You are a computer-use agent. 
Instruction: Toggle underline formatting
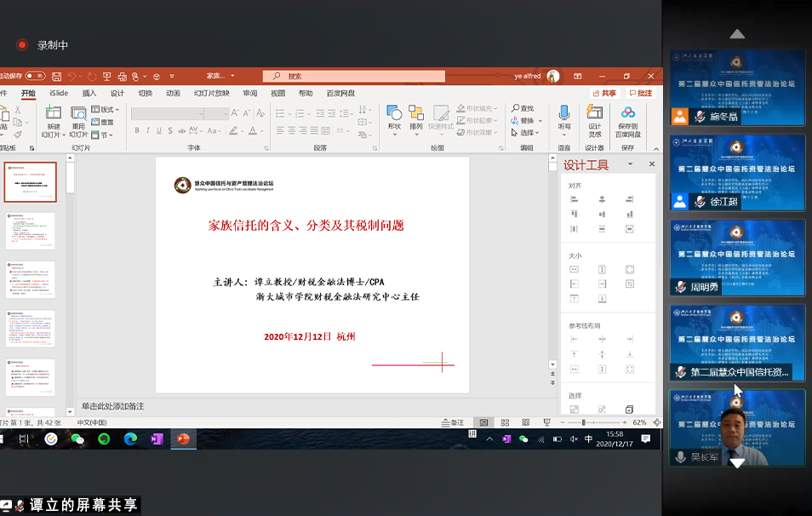point(159,129)
